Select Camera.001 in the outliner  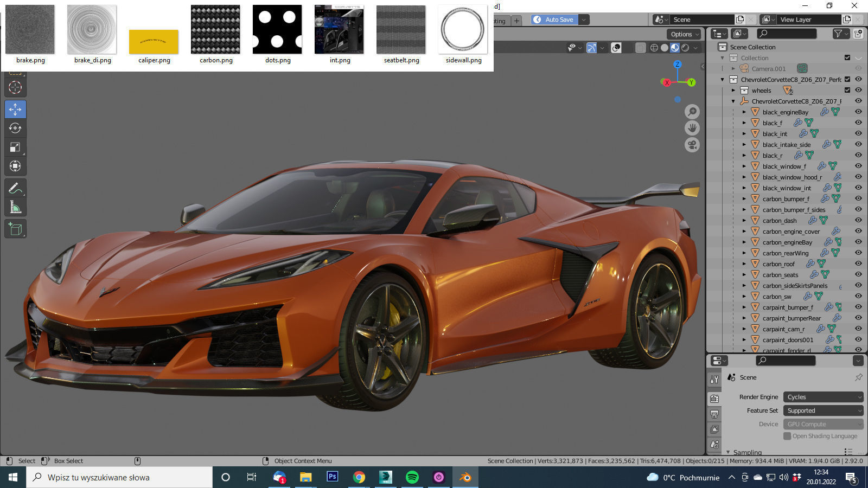coord(768,69)
